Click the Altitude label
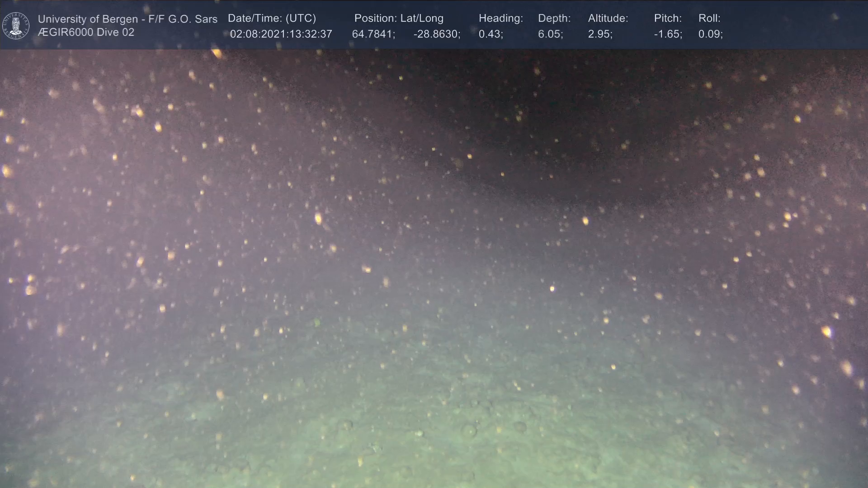Viewport: 868px width, 488px height. [608, 19]
